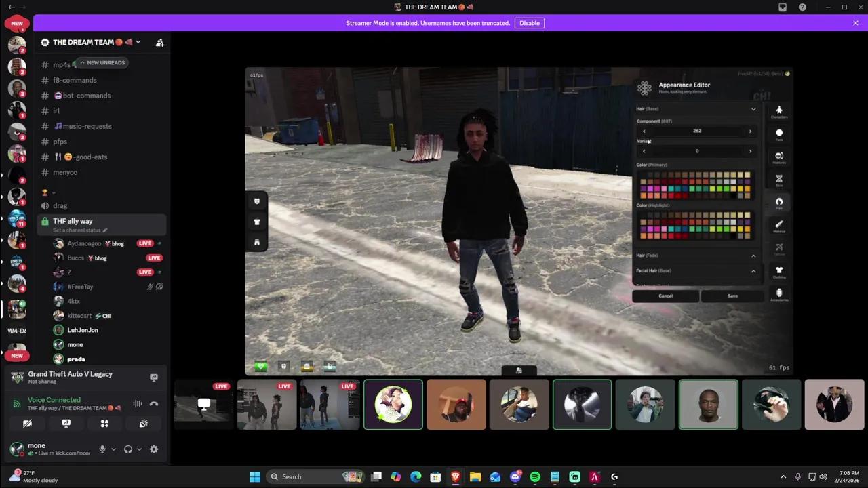Switch to the #pfps channel

point(60,141)
